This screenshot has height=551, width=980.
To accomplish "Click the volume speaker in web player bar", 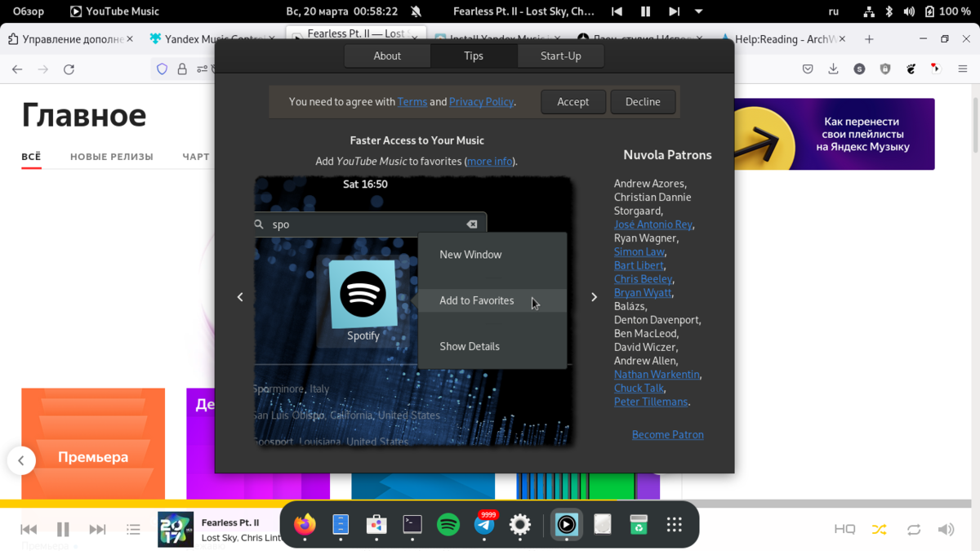I will pos(947,530).
